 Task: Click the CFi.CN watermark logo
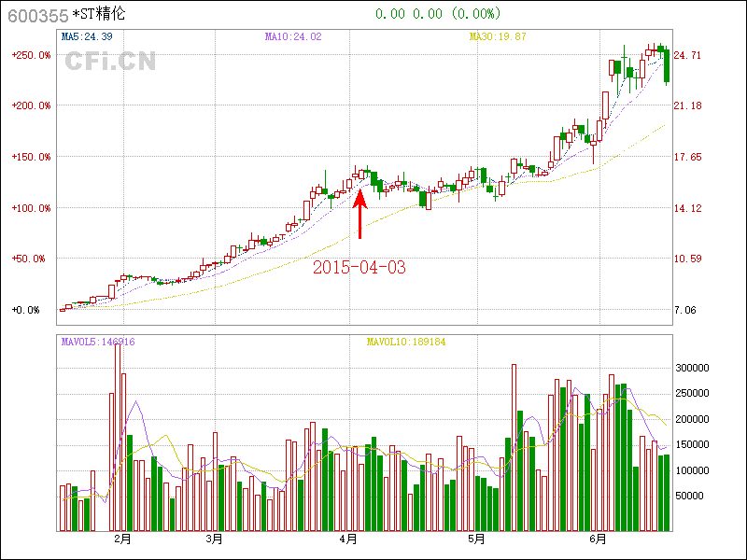click(x=110, y=62)
